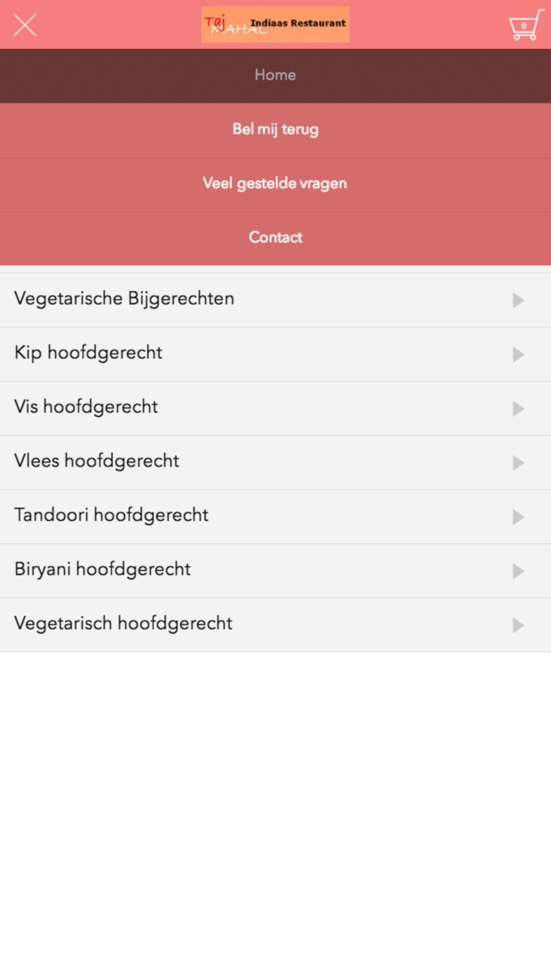Select the Vlees hoofdgerecht category
This screenshot has width=551, height=980.
click(97, 461)
